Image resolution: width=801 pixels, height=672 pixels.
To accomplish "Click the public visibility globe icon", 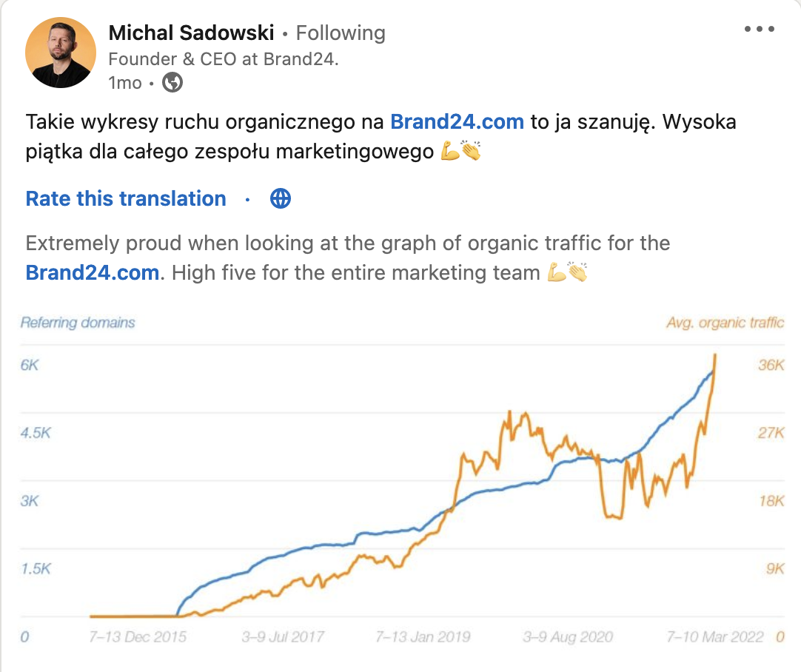I will pos(172,82).
